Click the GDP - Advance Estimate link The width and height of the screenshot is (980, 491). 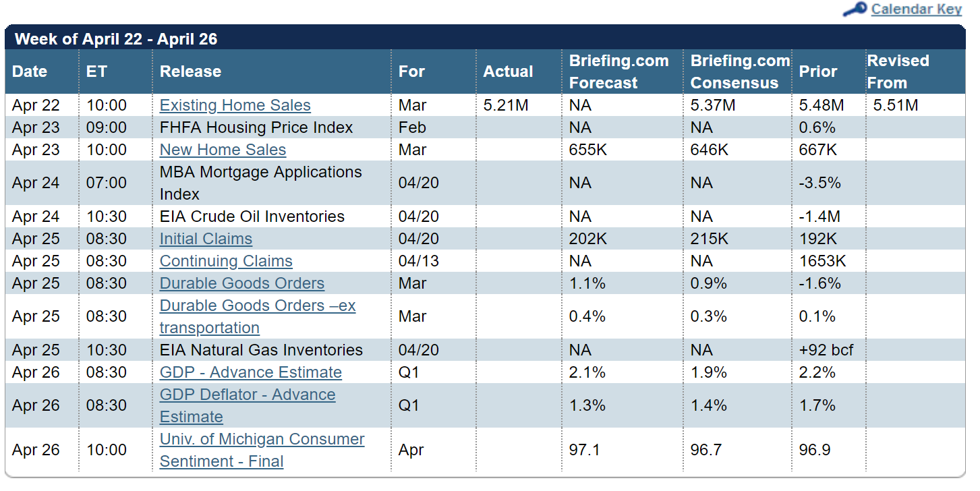click(x=250, y=372)
